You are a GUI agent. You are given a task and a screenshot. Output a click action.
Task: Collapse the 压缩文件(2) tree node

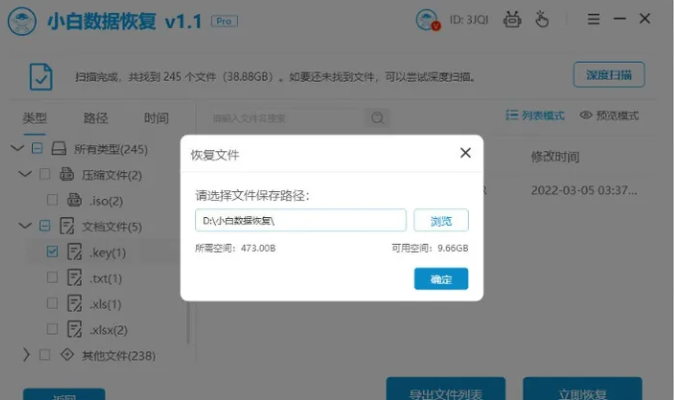tap(25, 174)
